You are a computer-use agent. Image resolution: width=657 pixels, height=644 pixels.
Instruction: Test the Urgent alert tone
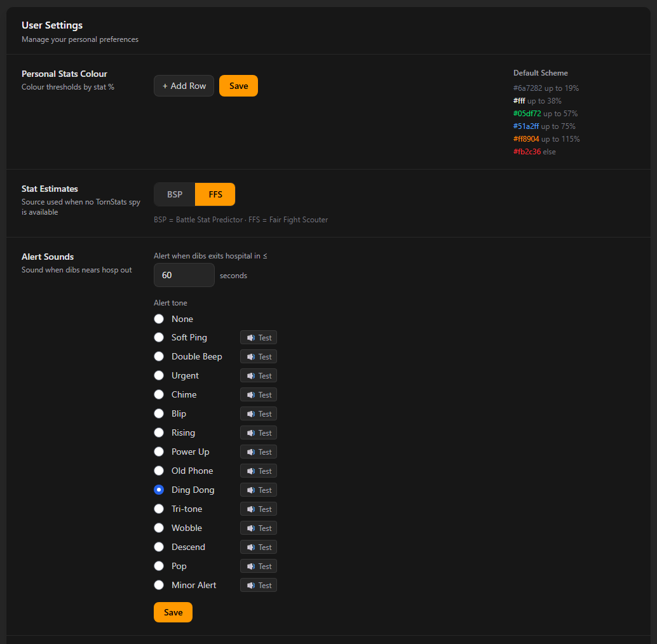click(259, 375)
